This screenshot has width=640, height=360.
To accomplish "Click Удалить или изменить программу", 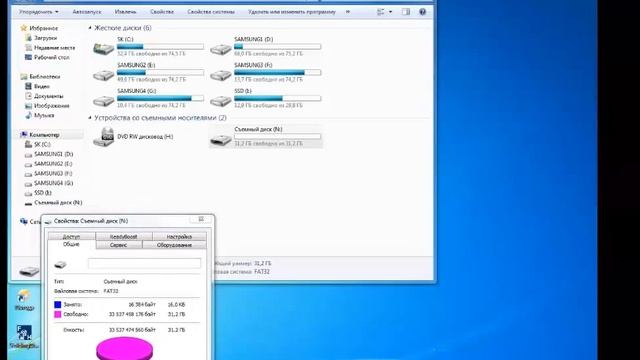I will 292,12.
